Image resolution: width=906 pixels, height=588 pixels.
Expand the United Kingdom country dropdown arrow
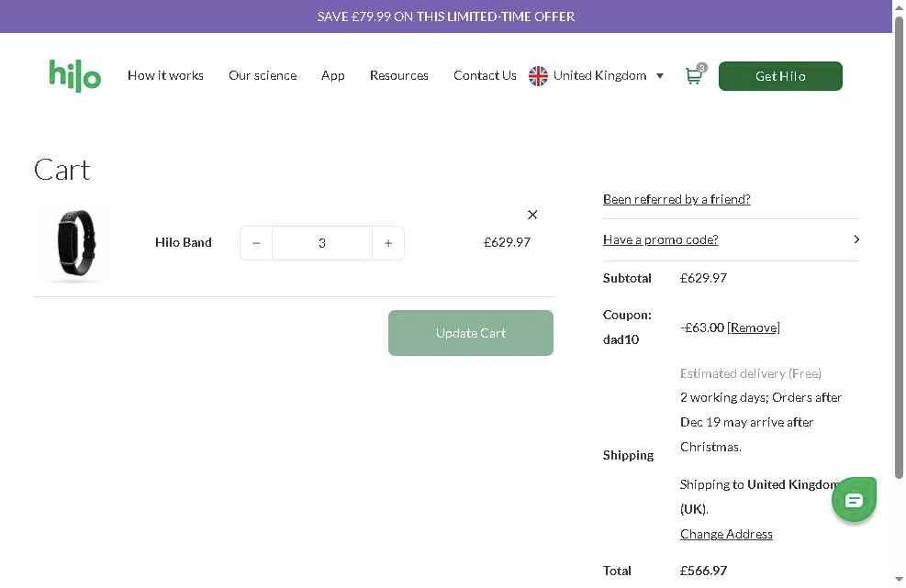coord(660,76)
